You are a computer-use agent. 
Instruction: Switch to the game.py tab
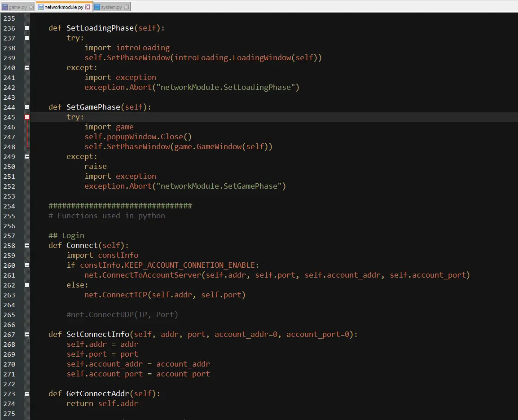coord(18,7)
